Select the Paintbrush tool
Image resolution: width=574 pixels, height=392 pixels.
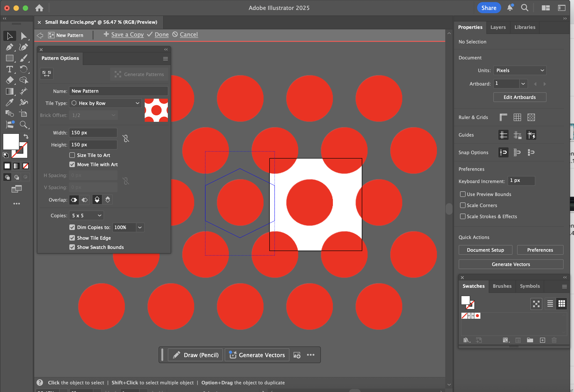click(24, 58)
